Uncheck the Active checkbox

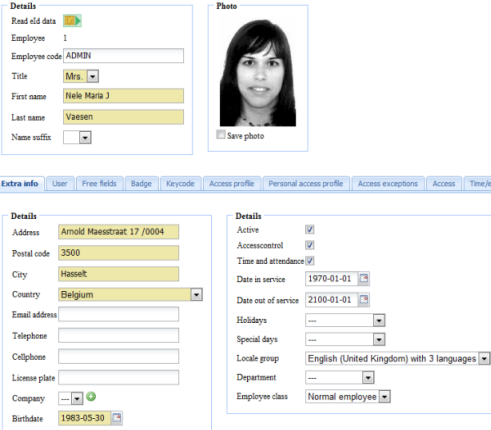click(310, 229)
